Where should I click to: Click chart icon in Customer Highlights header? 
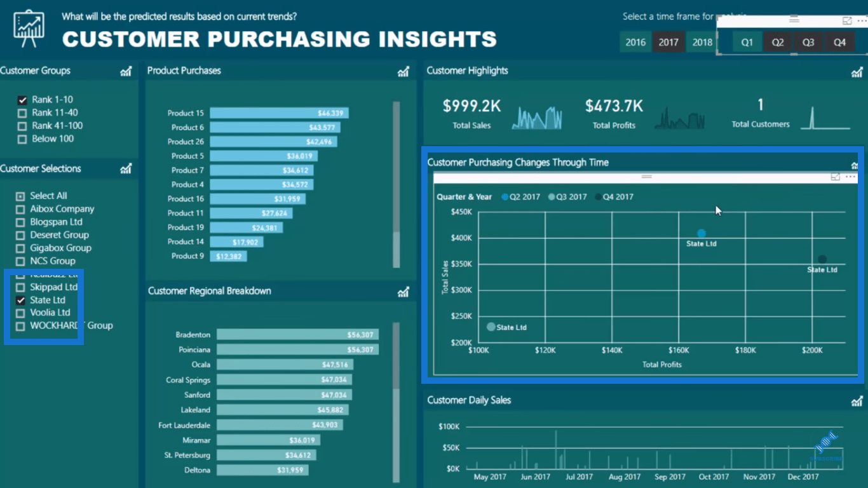(x=857, y=72)
